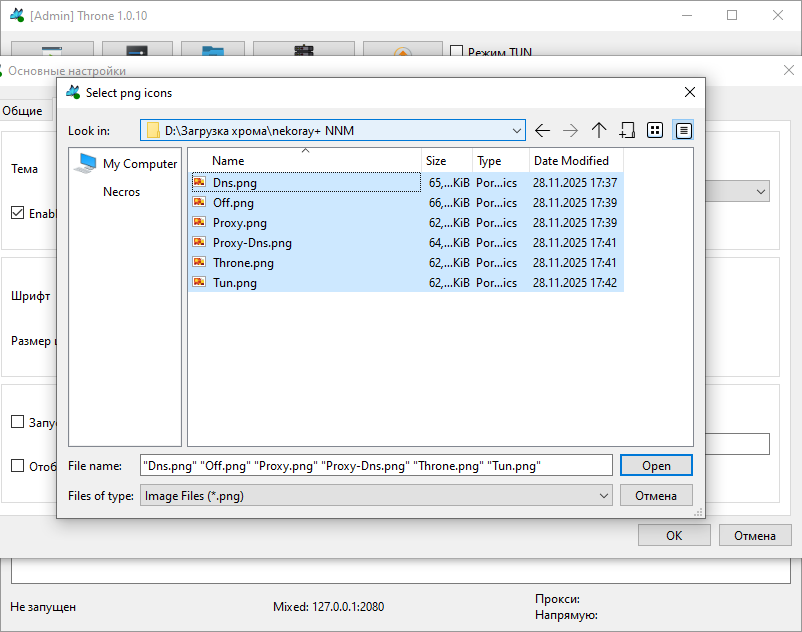
Task: Grab the file dialog resize grip
Action: [x=698, y=512]
